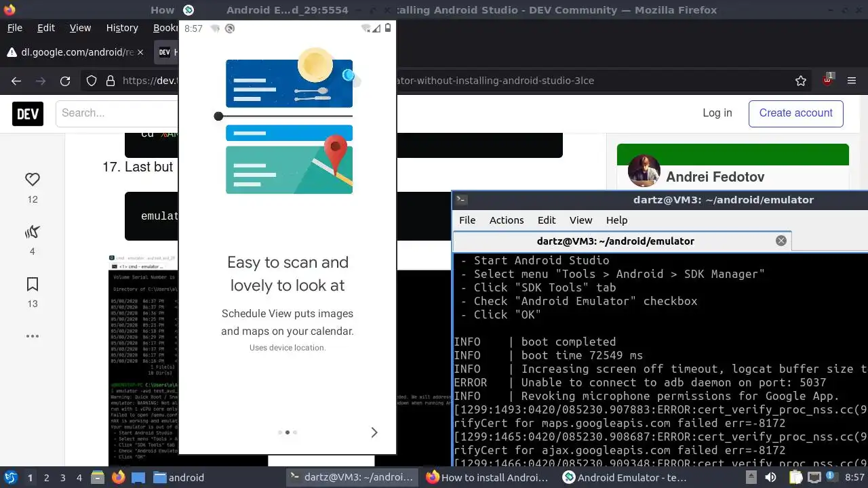Viewport: 868px width, 488px height.
Task: Open Andrei Fedotov's avatar picture
Action: [644, 171]
